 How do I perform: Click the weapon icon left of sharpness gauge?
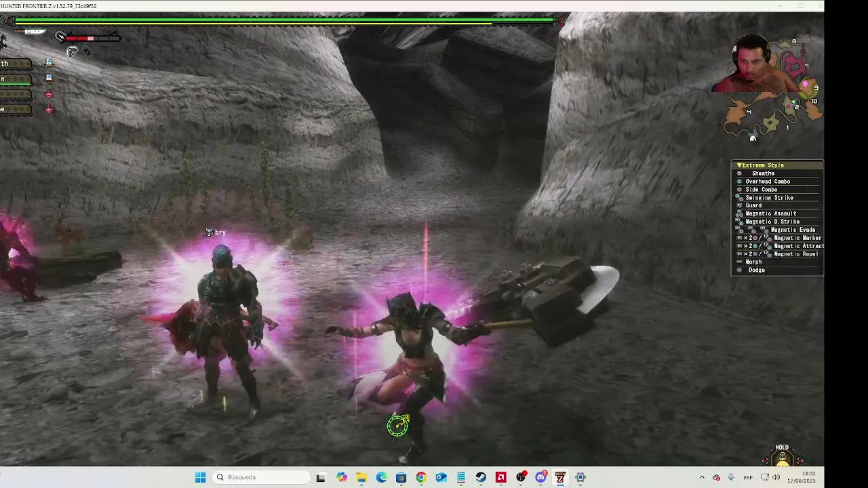[x=60, y=37]
